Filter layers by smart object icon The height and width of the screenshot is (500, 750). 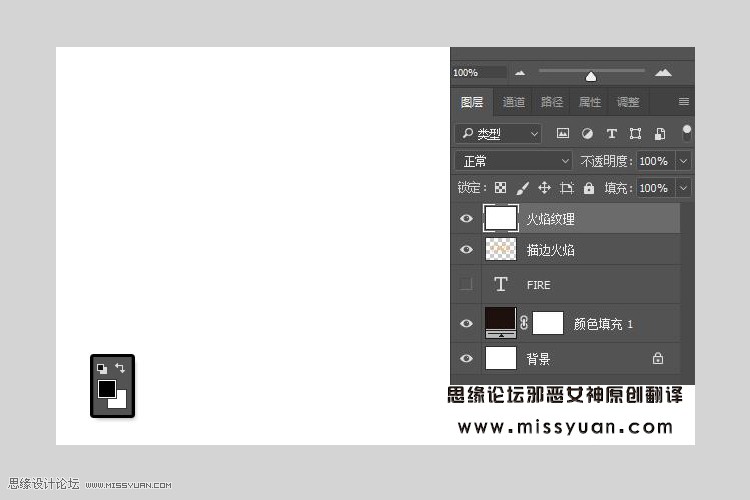(x=660, y=133)
